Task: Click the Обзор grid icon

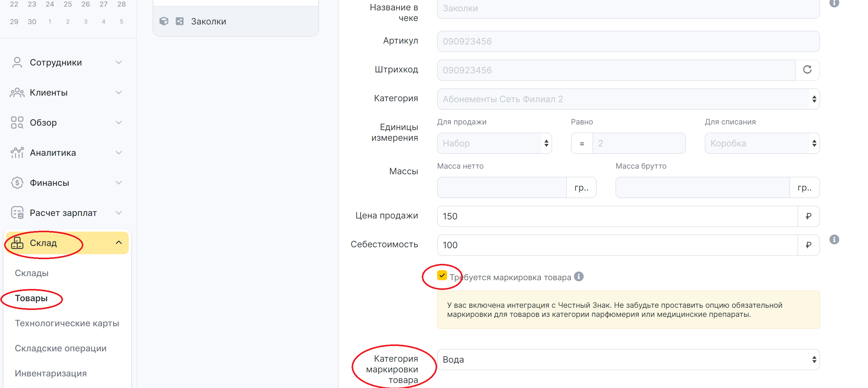Action: [17, 122]
